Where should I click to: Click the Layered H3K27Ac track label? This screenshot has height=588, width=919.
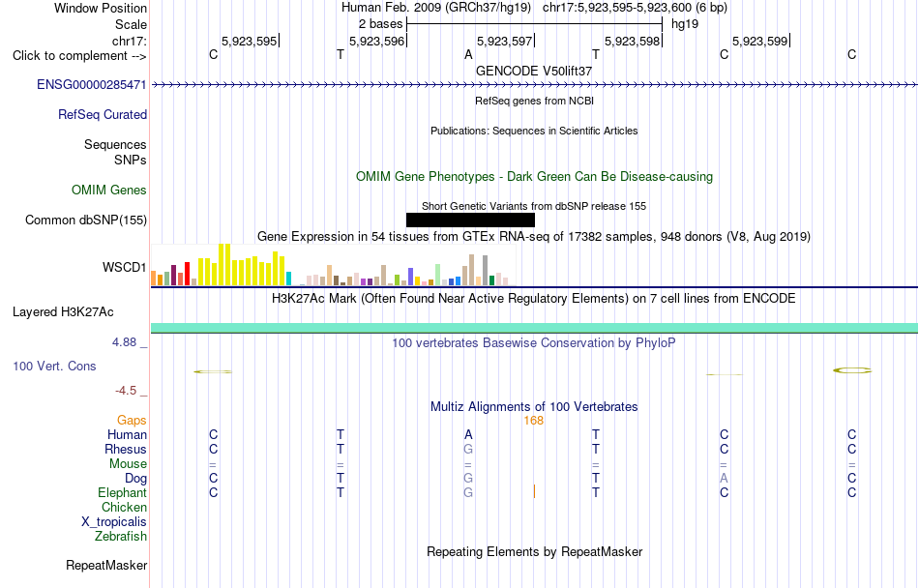[x=63, y=312]
